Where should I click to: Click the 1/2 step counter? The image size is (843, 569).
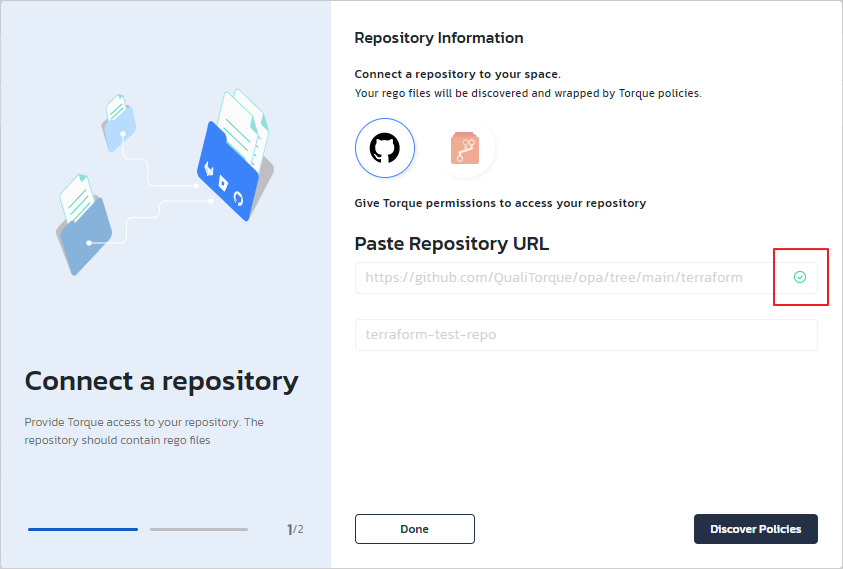[295, 529]
